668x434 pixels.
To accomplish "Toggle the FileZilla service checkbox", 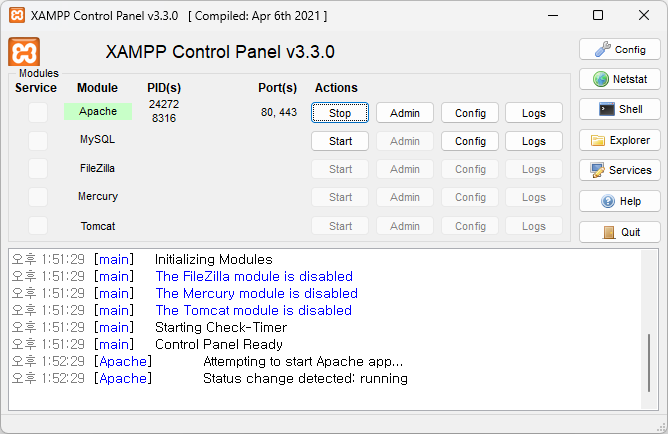I will 38,169.
